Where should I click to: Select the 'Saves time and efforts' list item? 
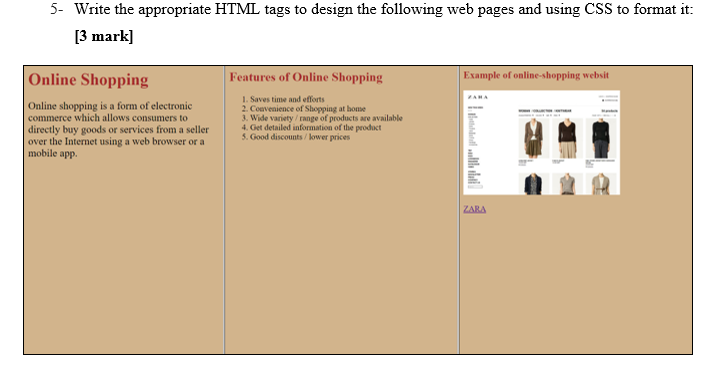pos(287,99)
